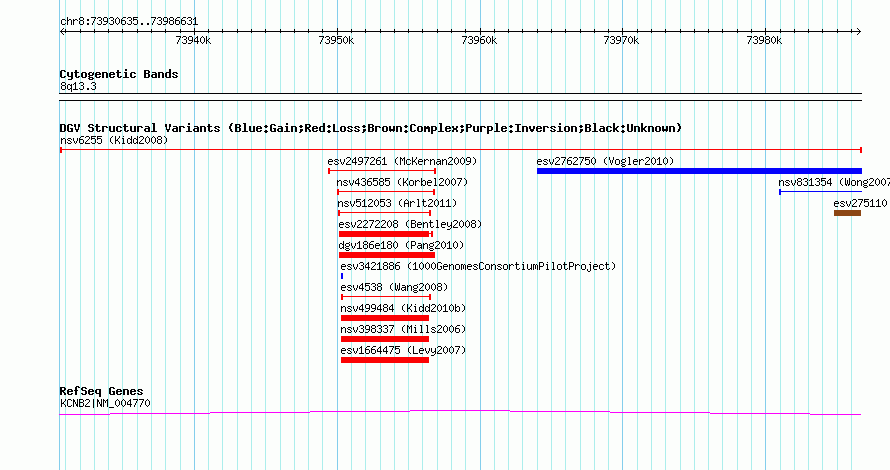Click the brown esv275110 complex bar

point(847,213)
